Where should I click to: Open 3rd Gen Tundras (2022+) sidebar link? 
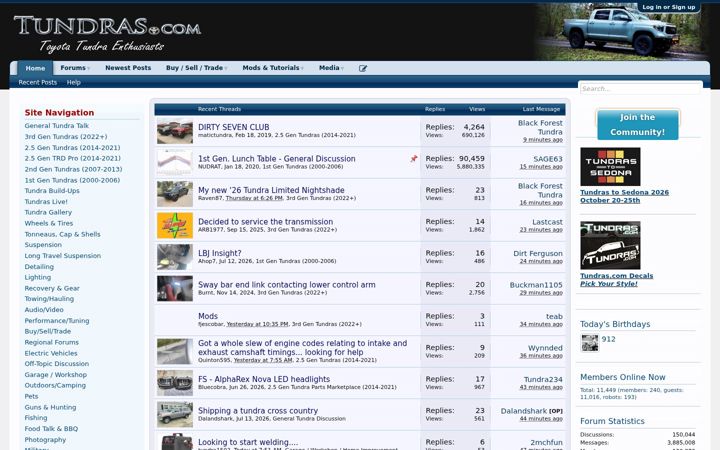(x=66, y=136)
